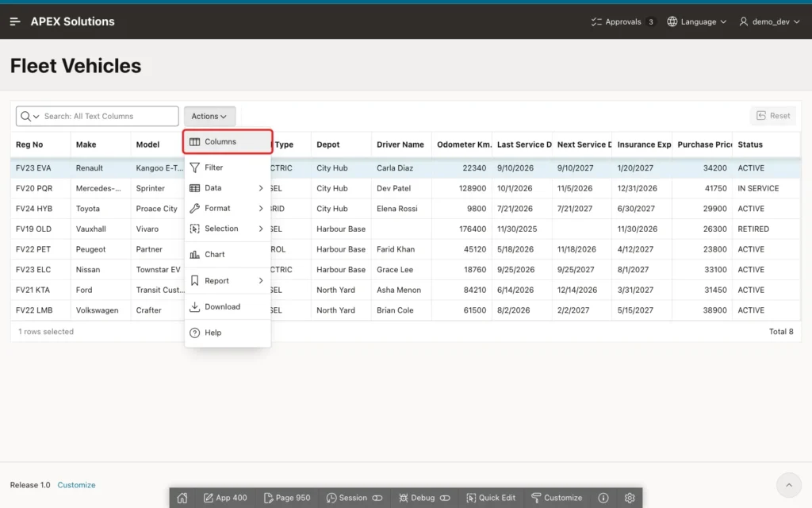This screenshot has height=508, width=812.
Task: Click the back-to-top arrow button
Action: coord(789,485)
